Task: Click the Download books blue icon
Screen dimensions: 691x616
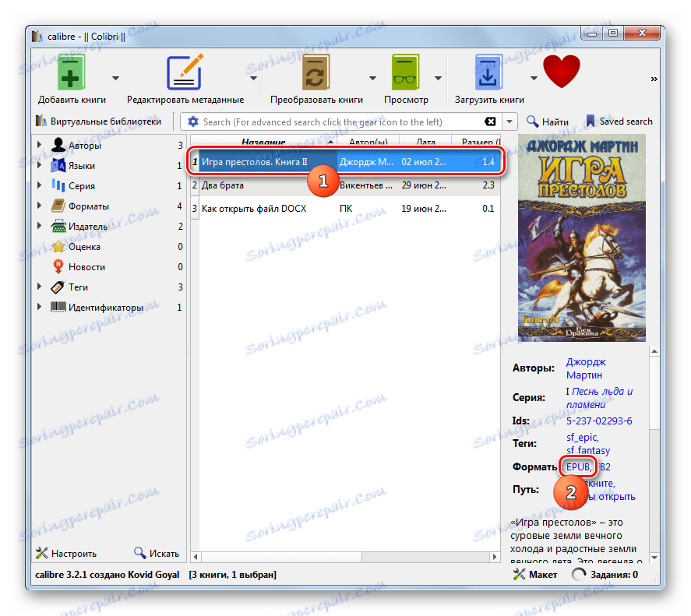Action: pyautogui.click(x=488, y=72)
